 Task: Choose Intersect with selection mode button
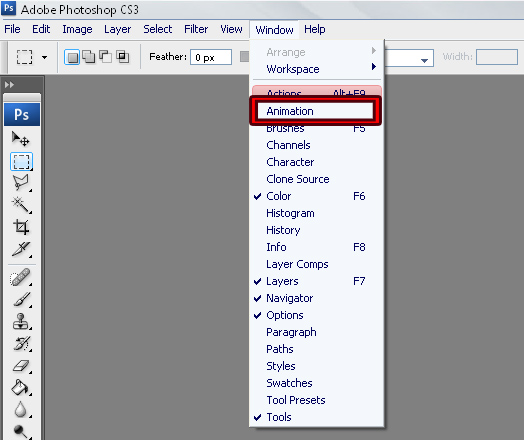click(x=123, y=56)
